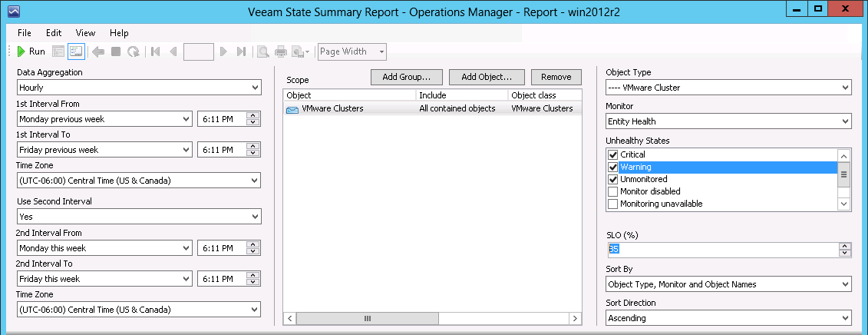Click the Add Group button

(x=407, y=77)
